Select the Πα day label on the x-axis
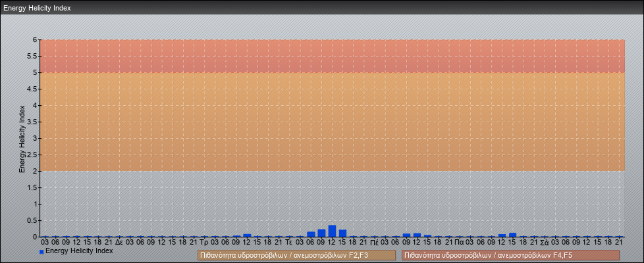 pos(459,242)
